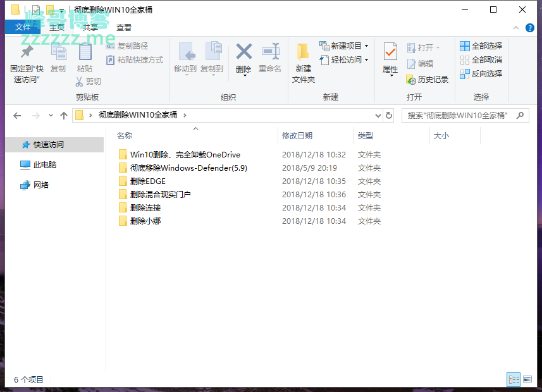This screenshot has width=542, height=392.
Task: Click the Cut scissors icon
Action: coord(79,82)
